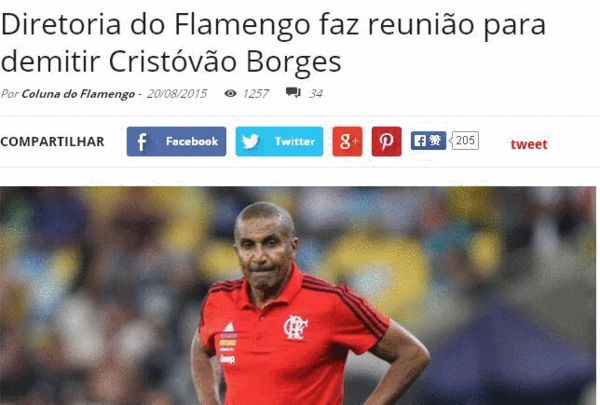Image resolution: width=600 pixels, height=405 pixels.
Task: Share the article via the Facebook button
Action: 176,141
